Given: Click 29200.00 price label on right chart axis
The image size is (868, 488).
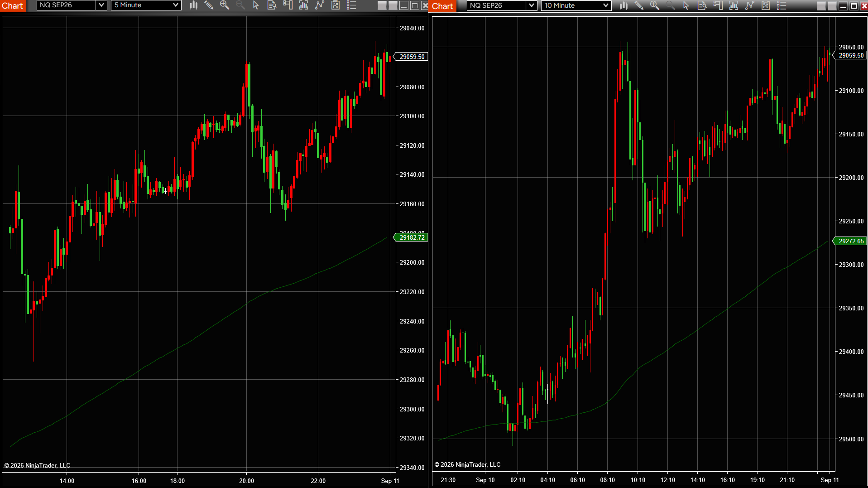Looking at the screenshot, I should tap(851, 178).
